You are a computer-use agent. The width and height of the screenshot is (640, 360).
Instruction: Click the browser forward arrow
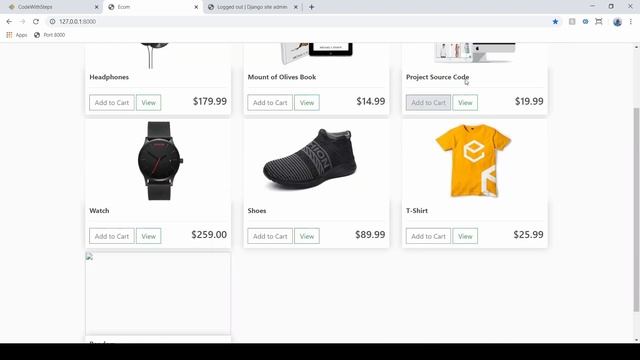pos(22,22)
